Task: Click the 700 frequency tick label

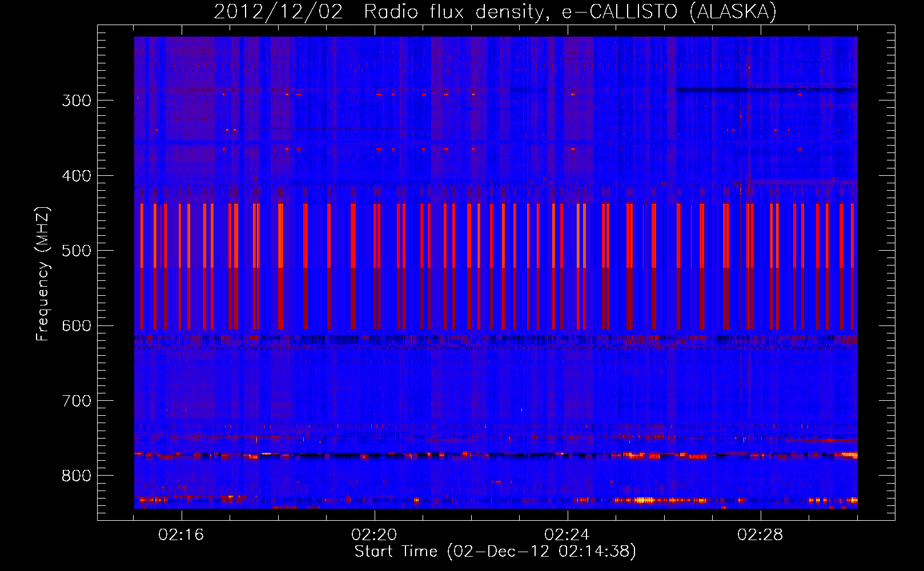Action: point(77,401)
